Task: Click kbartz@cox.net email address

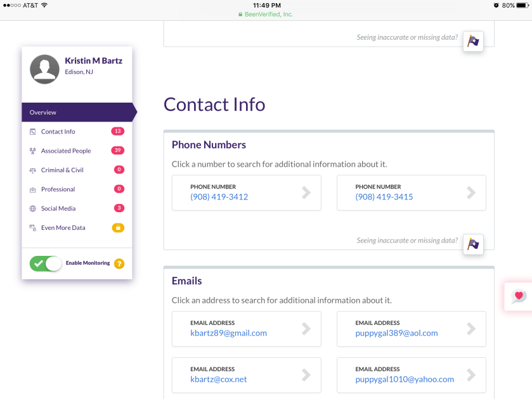Action: coord(219,379)
